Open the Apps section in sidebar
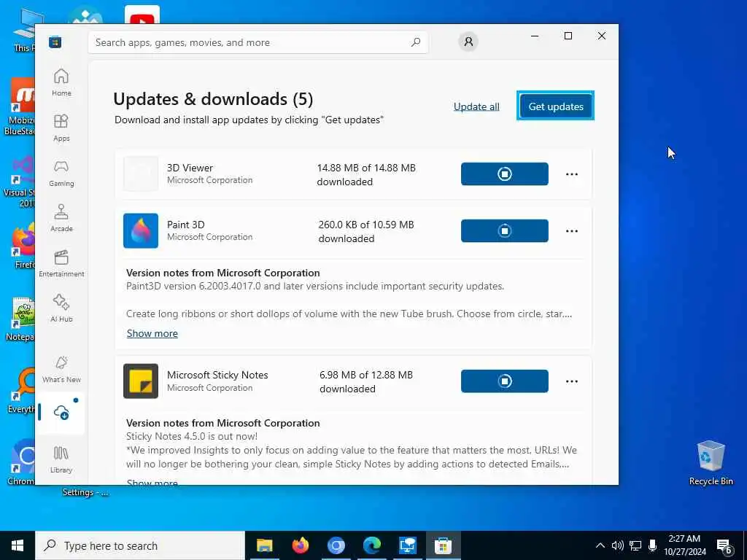The height and width of the screenshot is (560, 747). pos(61,128)
